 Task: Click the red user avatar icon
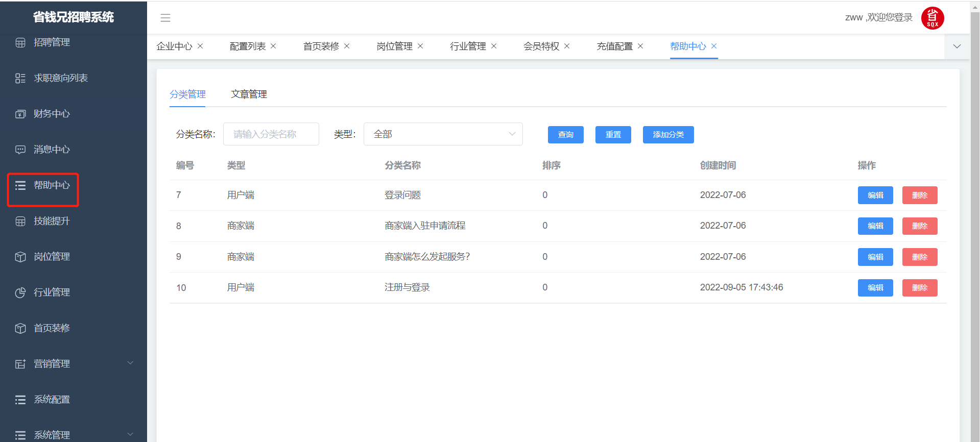[932, 18]
